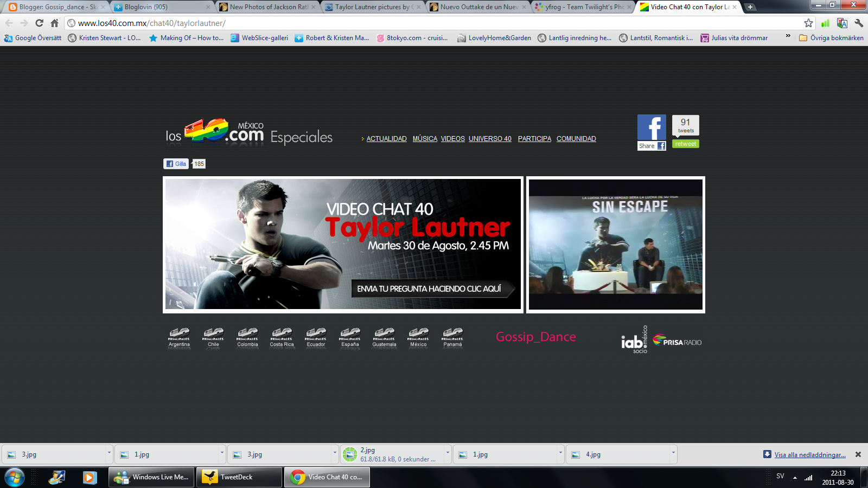Expand the first 1.jpg download menu arrow

[x=222, y=453]
